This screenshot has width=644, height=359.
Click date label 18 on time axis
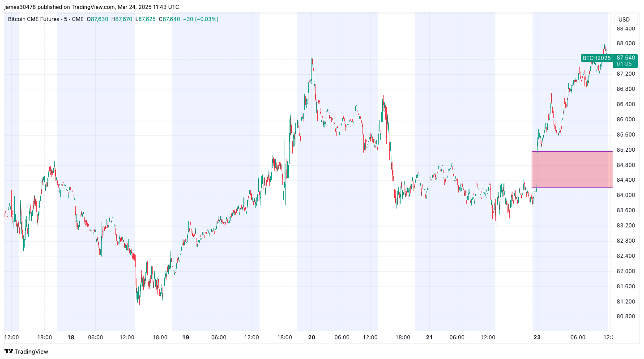pyautogui.click(x=71, y=337)
